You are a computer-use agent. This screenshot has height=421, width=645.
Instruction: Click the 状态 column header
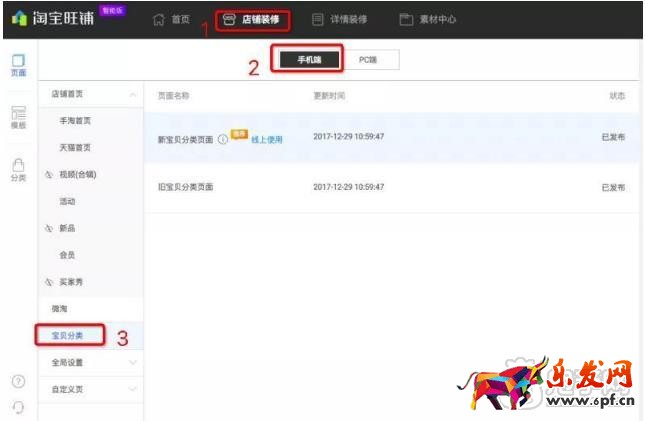tap(617, 96)
